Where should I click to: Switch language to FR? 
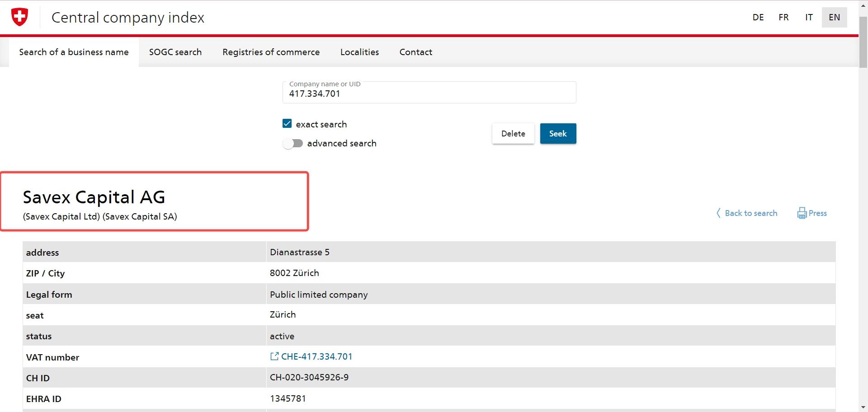783,17
